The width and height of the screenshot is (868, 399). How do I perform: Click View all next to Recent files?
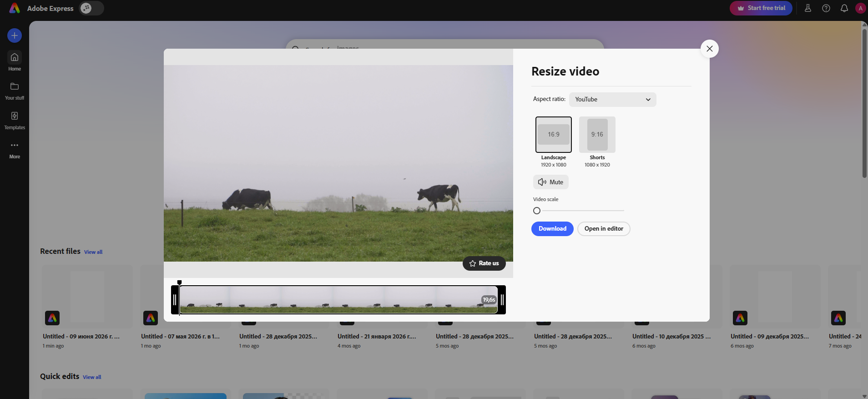tap(93, 252)
